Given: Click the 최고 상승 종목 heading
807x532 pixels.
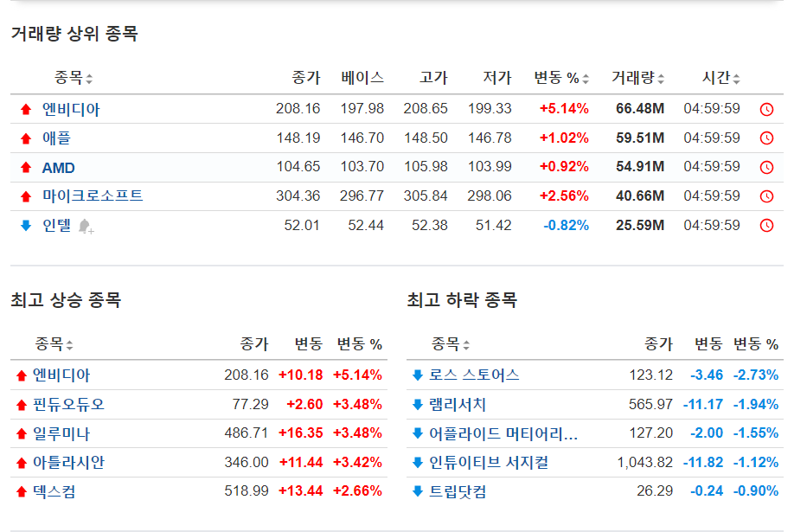Looking at the screenshot, I should pyautogui.click(x=66, y=300).
